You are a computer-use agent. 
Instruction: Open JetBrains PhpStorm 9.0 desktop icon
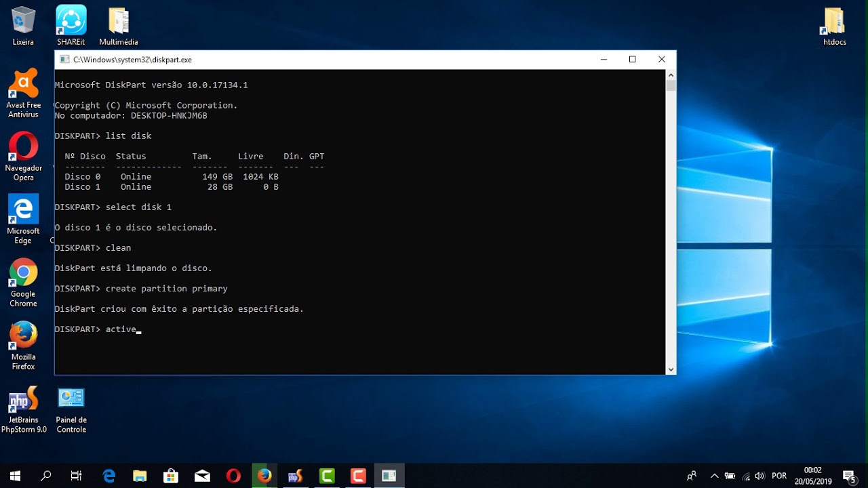[x=24, y=409]
